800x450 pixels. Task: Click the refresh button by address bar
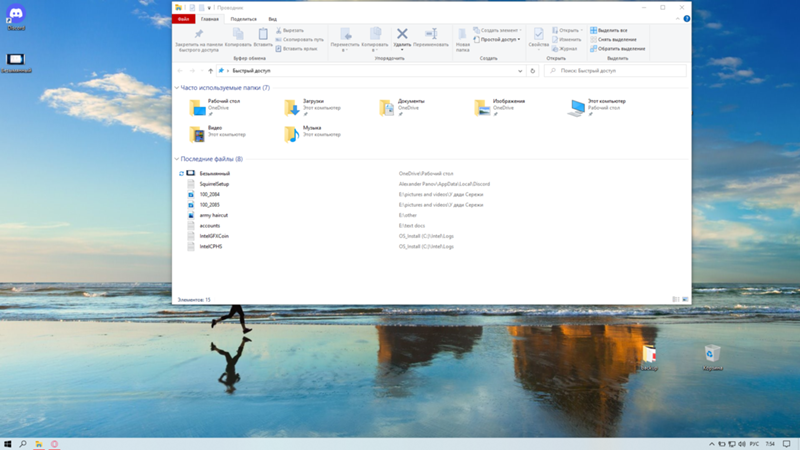click(x=533, y=71)
